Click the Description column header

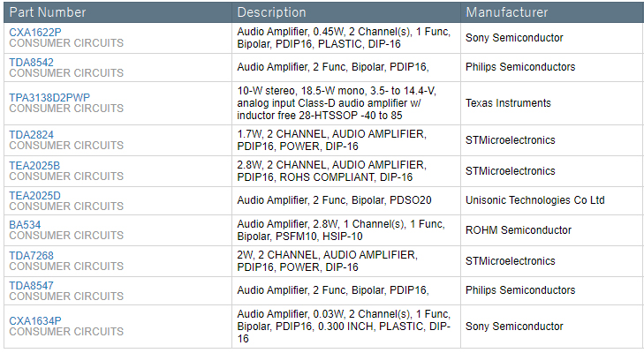tap(271, 12)
